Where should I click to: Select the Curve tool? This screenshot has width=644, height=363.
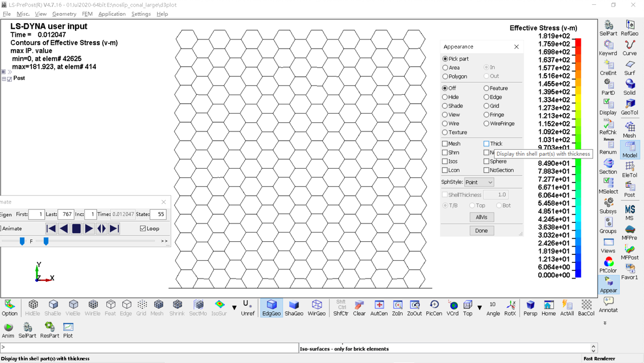(629, 48)
